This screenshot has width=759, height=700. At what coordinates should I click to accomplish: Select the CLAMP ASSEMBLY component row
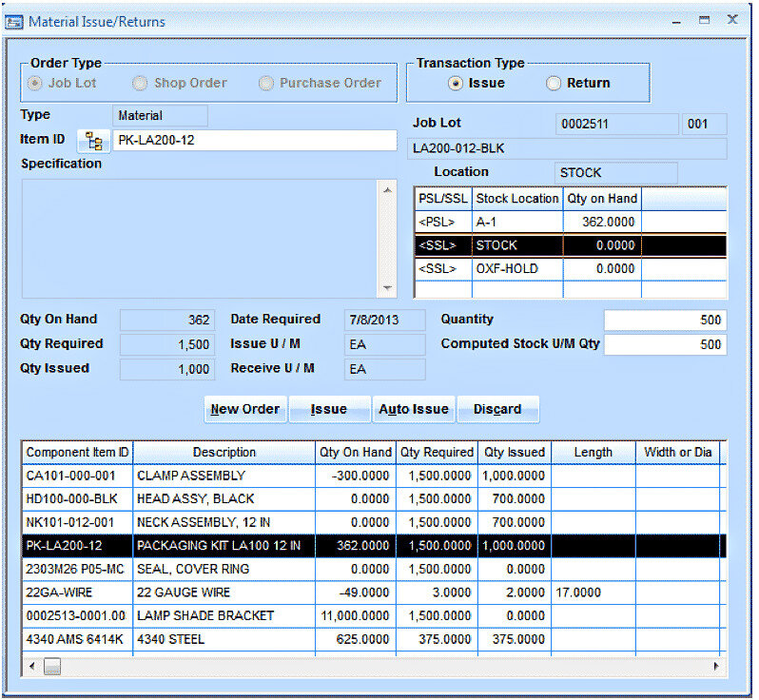(x=190, y=476)
